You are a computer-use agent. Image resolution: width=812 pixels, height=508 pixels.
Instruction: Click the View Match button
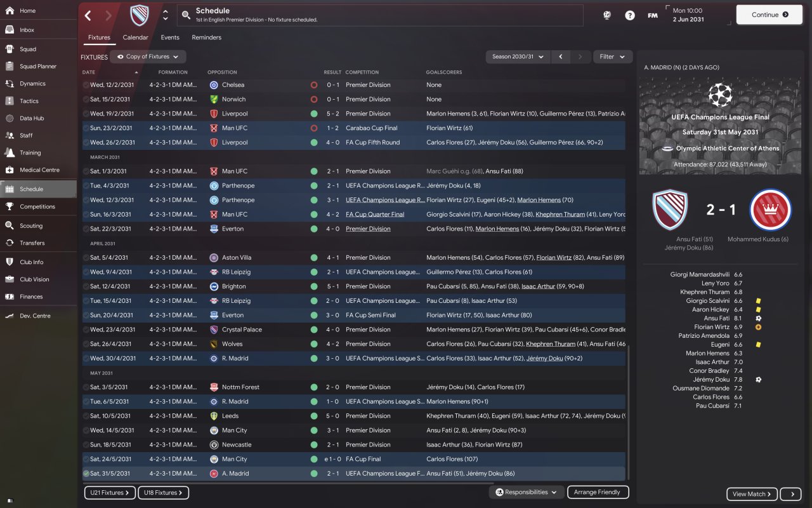[x=752, y=494]
